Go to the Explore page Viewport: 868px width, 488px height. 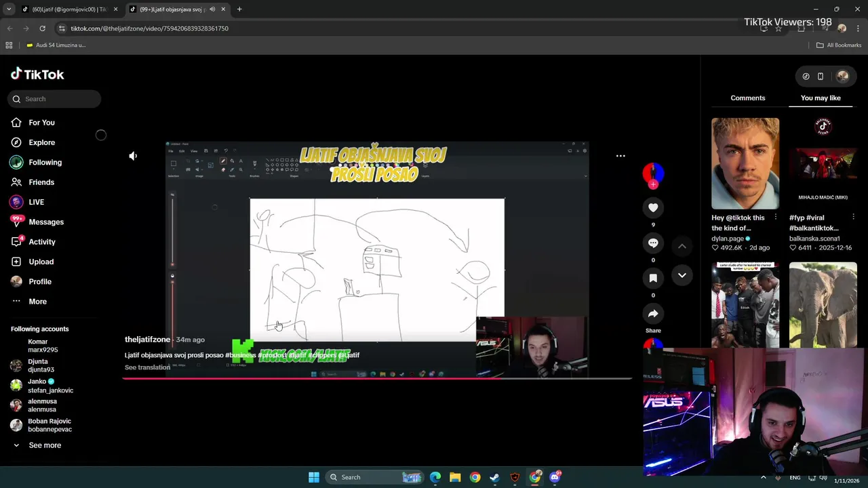[x=41, y=142]
